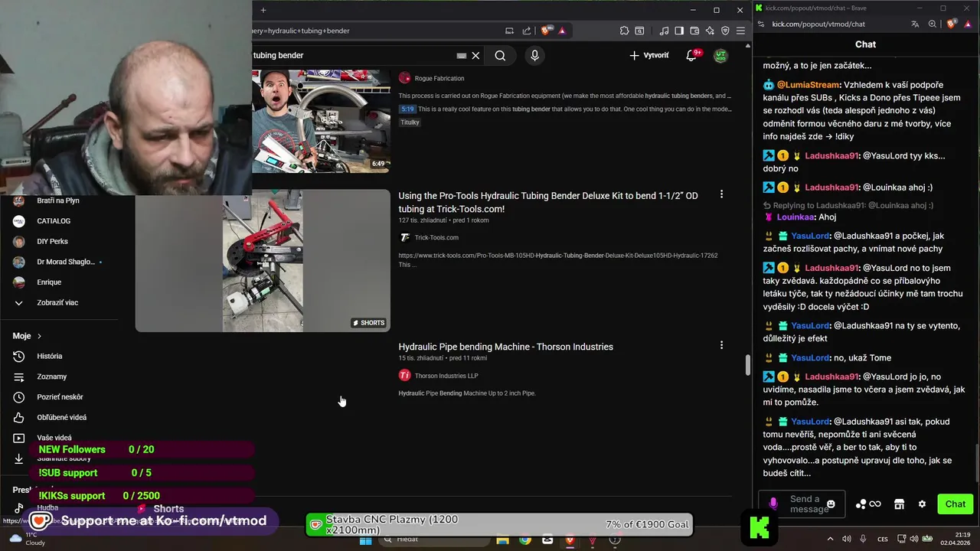980x551 pixels.
Task: Click the Kick points bubbles icon
Action: (x=861, y=504)
